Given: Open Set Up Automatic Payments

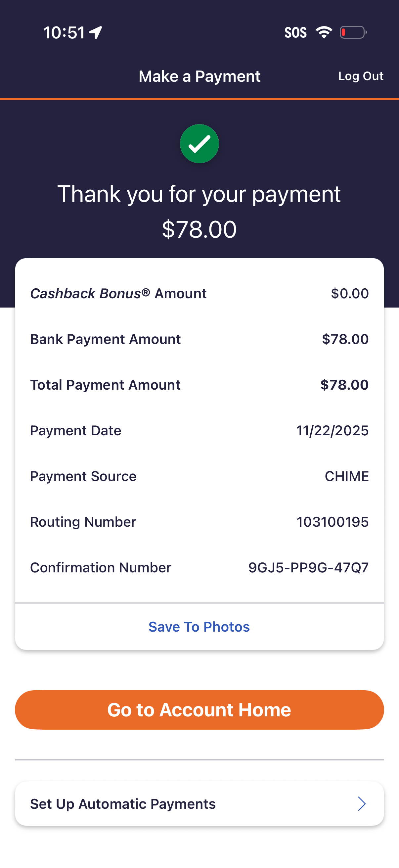Looking at the screenshot, I should pos(123,804).
